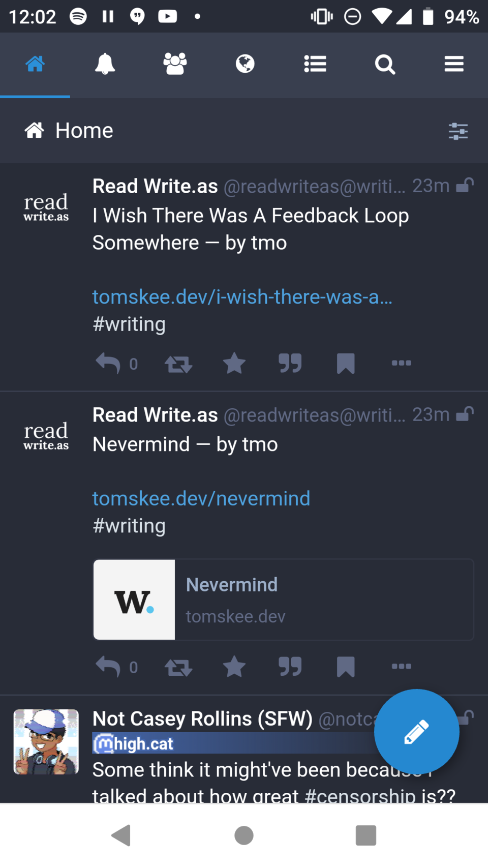
Task: Open the federated timeline globe icon
Action: [x=245, y=64]
